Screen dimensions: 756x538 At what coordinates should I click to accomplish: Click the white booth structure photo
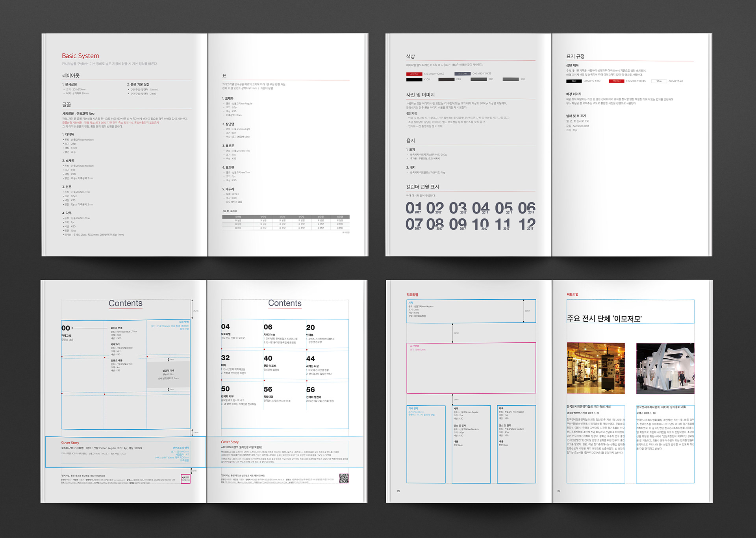click(x=665, y=368)
